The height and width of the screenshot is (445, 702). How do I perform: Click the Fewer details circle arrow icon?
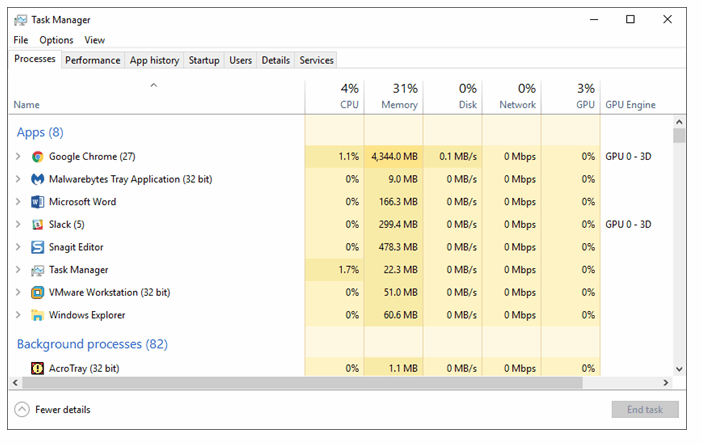pyautogui.click(x=22, y=410)
